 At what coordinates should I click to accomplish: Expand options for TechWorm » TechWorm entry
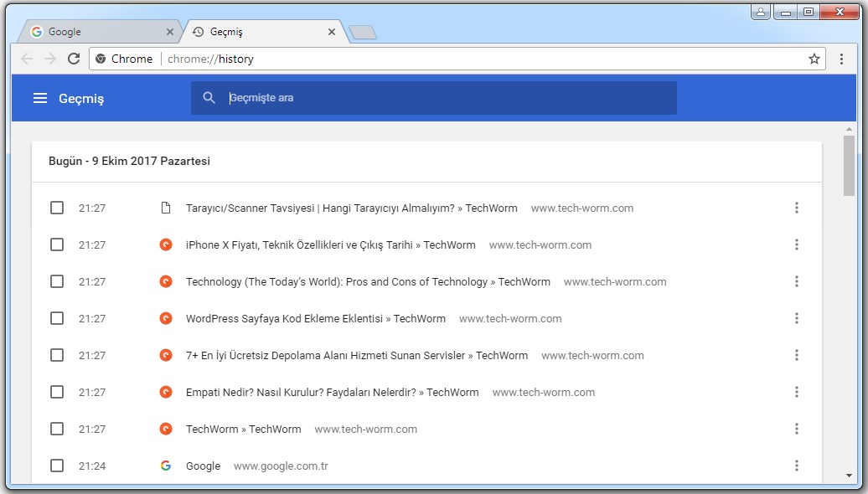pyautogui.click(x=796, y=429)
